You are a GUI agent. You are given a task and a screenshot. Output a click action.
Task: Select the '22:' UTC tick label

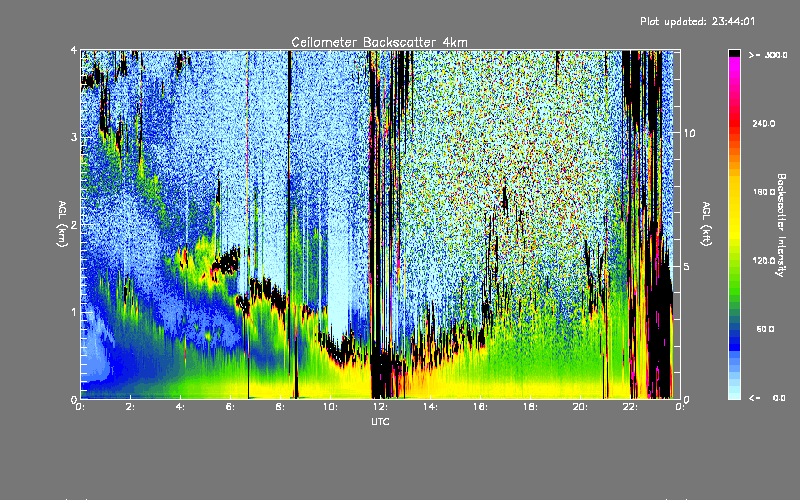pos(630,407)
